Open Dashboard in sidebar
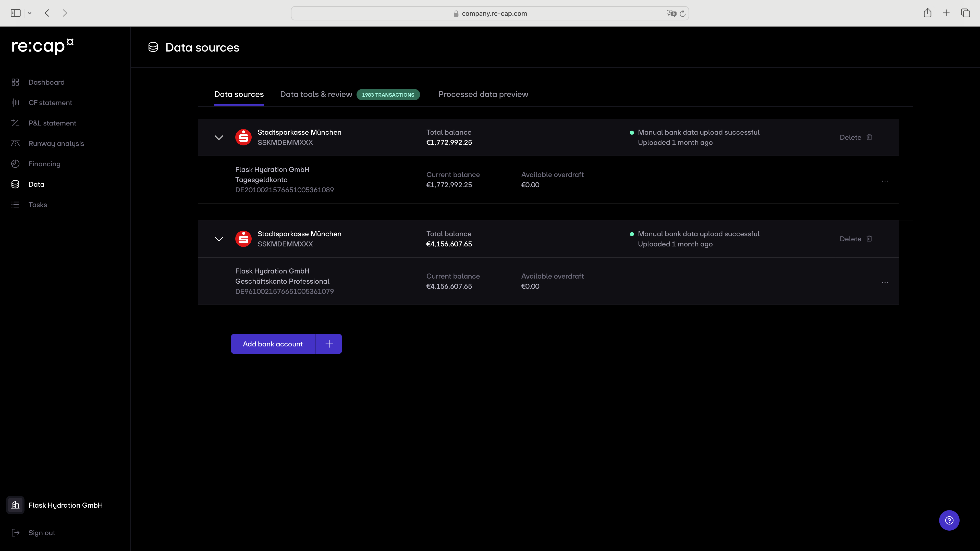The height and width of the screenshot is (551, 980). (x=46, y=82)
